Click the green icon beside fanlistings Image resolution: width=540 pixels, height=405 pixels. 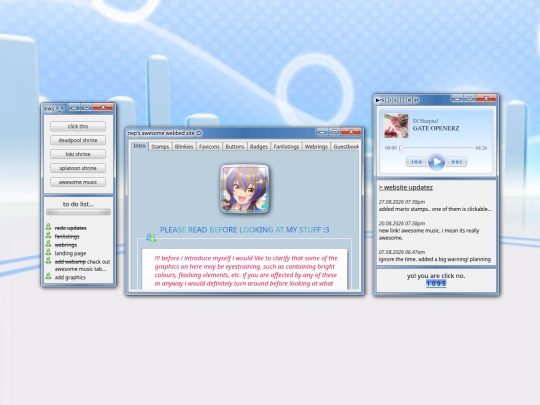point(49,236)
